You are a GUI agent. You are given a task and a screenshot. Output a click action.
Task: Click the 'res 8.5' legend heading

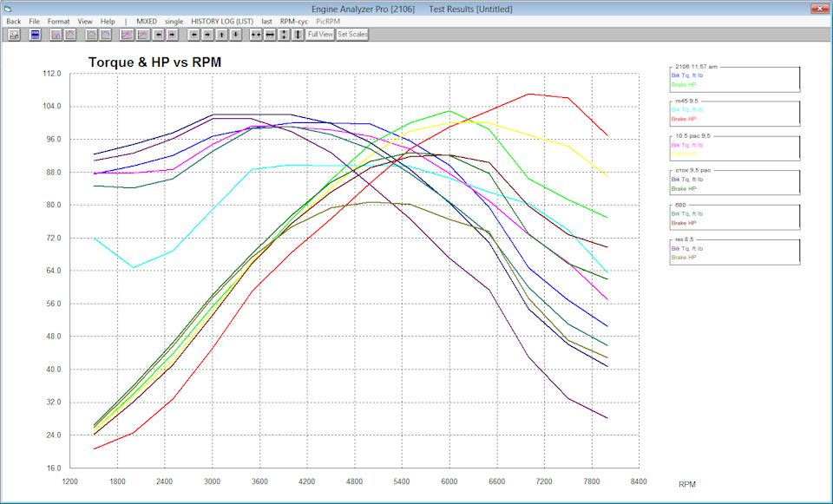coord(685,239)
